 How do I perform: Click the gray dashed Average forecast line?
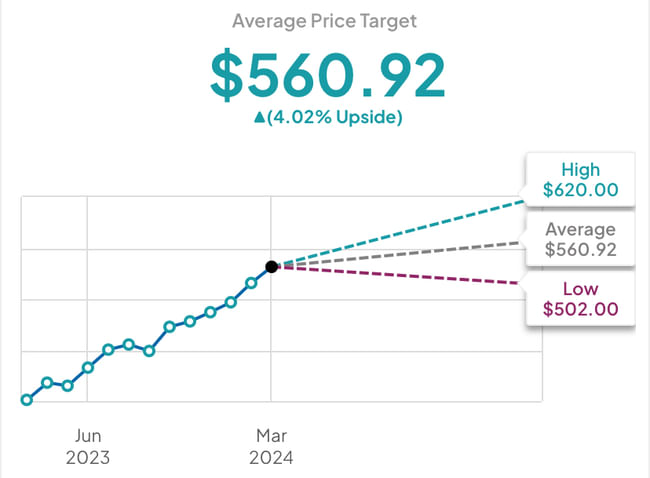[x=400, y=254]
